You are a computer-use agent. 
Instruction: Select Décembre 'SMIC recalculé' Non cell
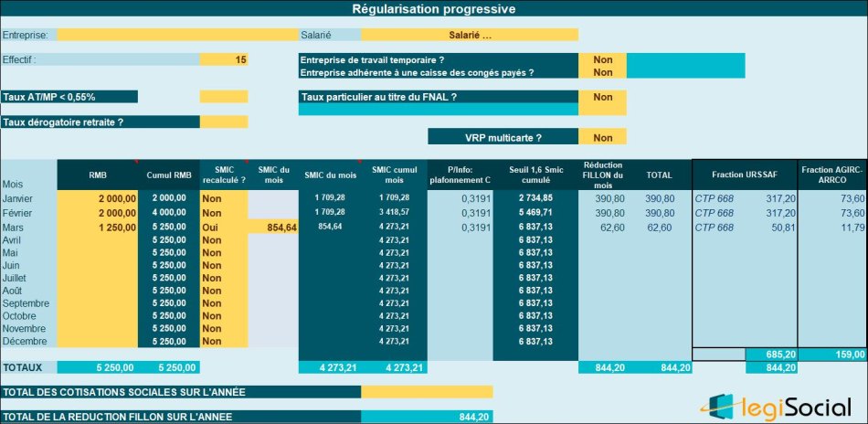pos(224,342)
